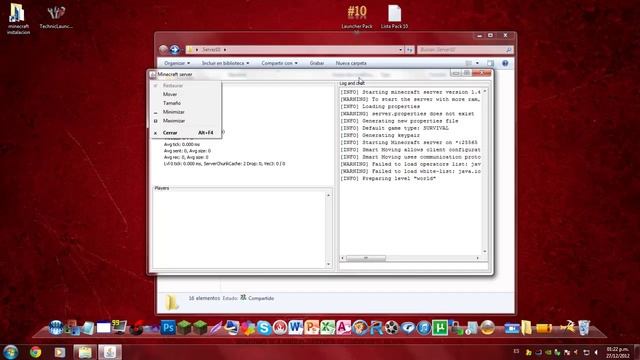
Task: Open the Explorer address bar history dropdown
Action: 400,50
